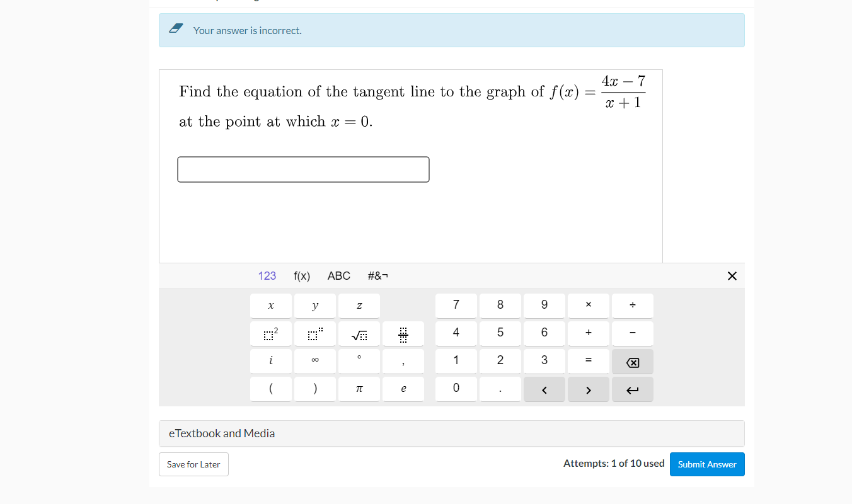Switch to the 123 numeric keypad tab
This screenshot has height=504, width=852.
pos(267,275)
